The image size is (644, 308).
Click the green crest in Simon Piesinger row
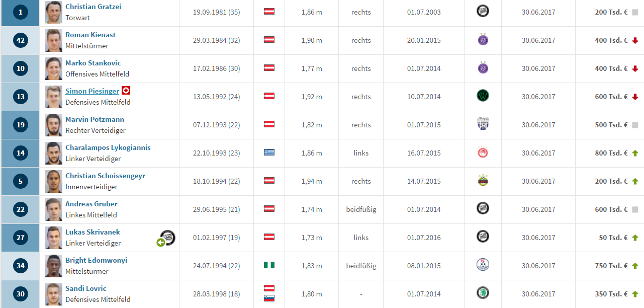[x=483, y=96]
